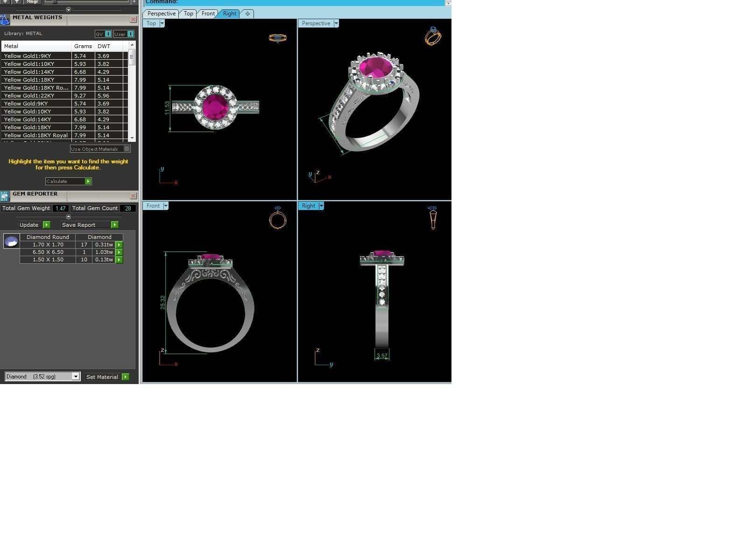The height and width of the screenshot is (560, 747).
Task: Click the 11.53 dimension in Top viewport
Action: coord(167,108)
